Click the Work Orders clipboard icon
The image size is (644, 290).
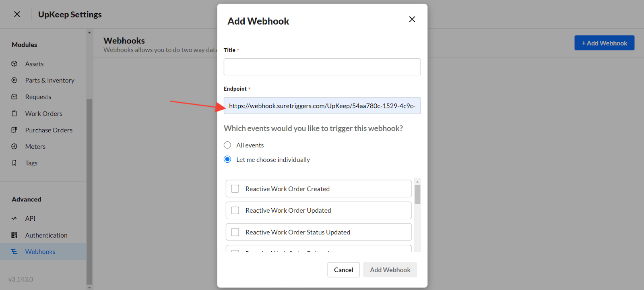[x=14, y=114]
